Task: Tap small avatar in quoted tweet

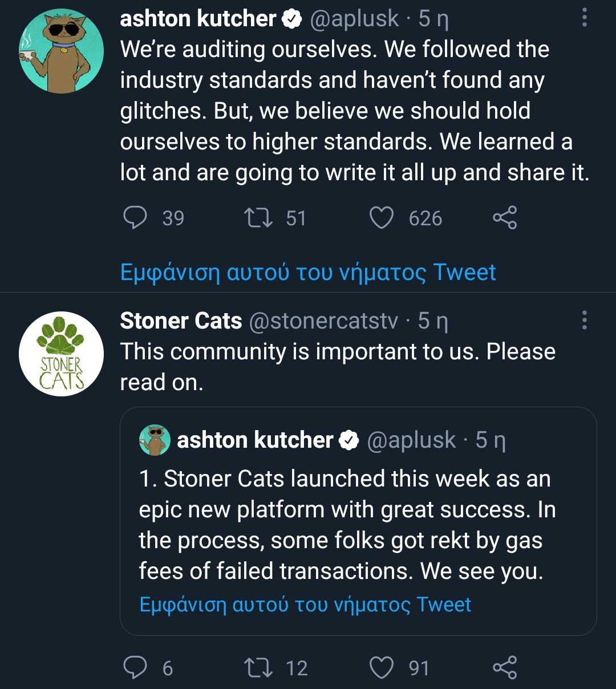Action: click(155, 440)
